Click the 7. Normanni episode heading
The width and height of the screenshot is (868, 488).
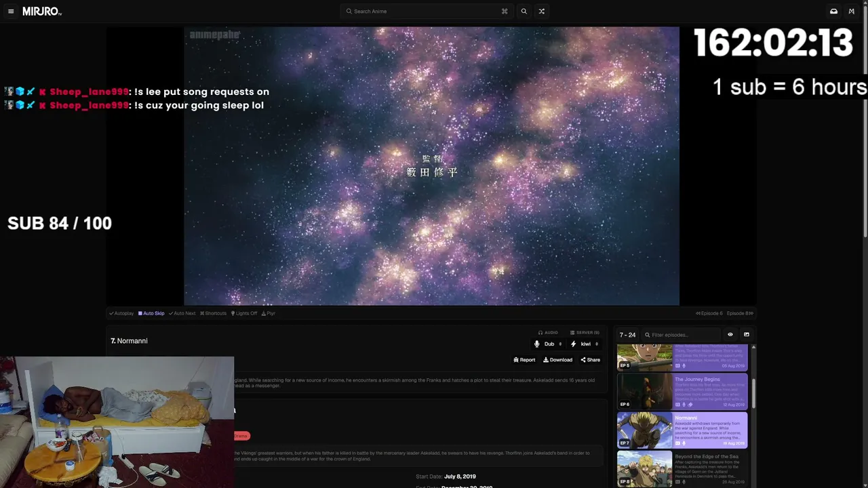point(129,341)
